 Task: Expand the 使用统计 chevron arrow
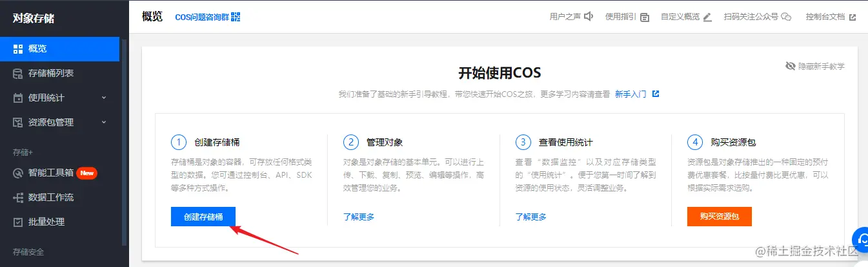[x=104, y=98]
